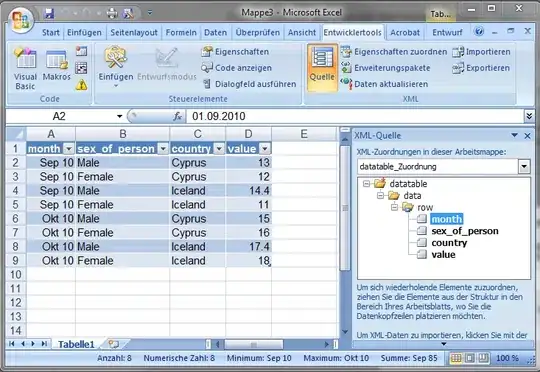The width and height of the screenshot is (540, 372).
Task: Close the XML-Quelle task pane
Action: click(527, 136)
